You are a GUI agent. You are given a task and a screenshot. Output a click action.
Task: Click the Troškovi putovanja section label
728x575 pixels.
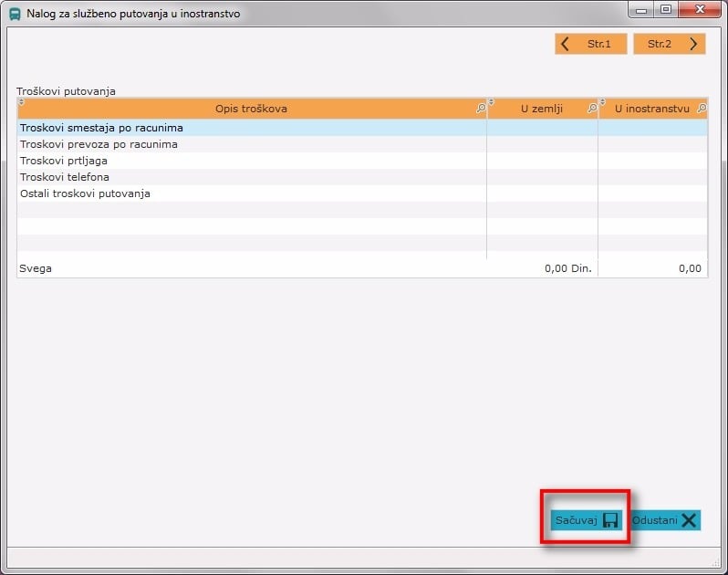[x=66, y=91]
